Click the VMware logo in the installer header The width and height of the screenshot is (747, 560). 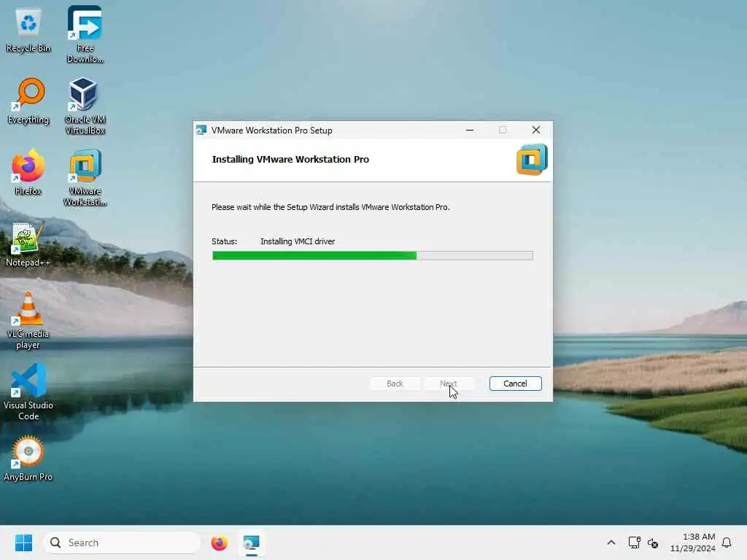[x=532, y=160]
